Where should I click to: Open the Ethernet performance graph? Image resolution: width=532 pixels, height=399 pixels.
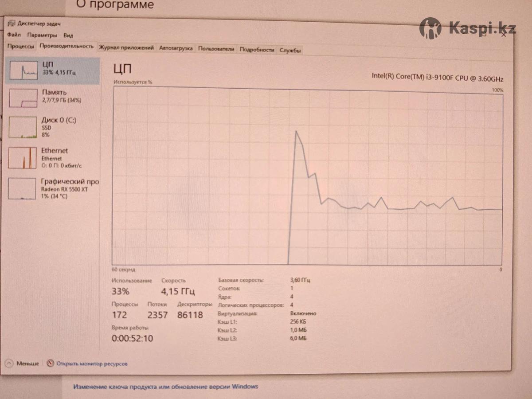click(x=23, y=158)
